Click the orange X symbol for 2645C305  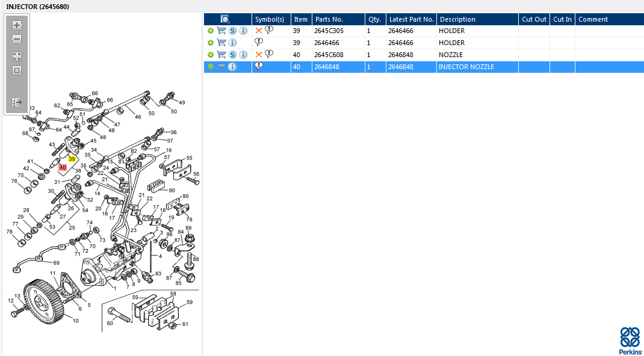pos(259,31)
